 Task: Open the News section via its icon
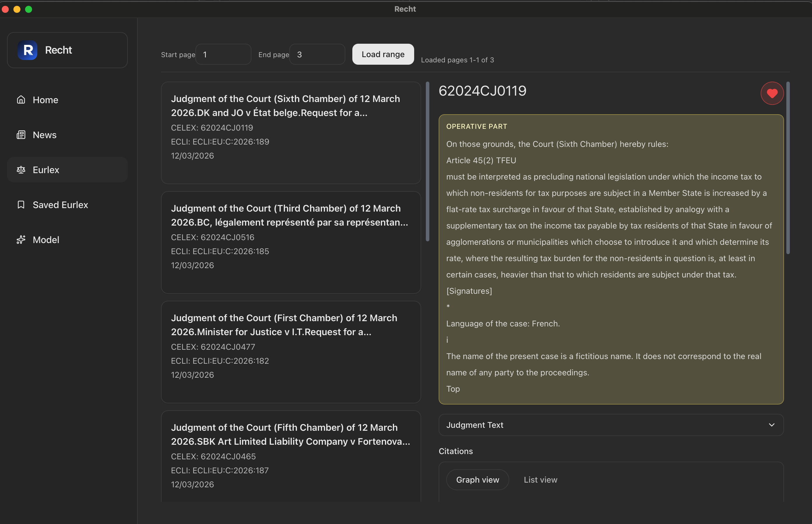pyautogui.click(x=21, y=135)
